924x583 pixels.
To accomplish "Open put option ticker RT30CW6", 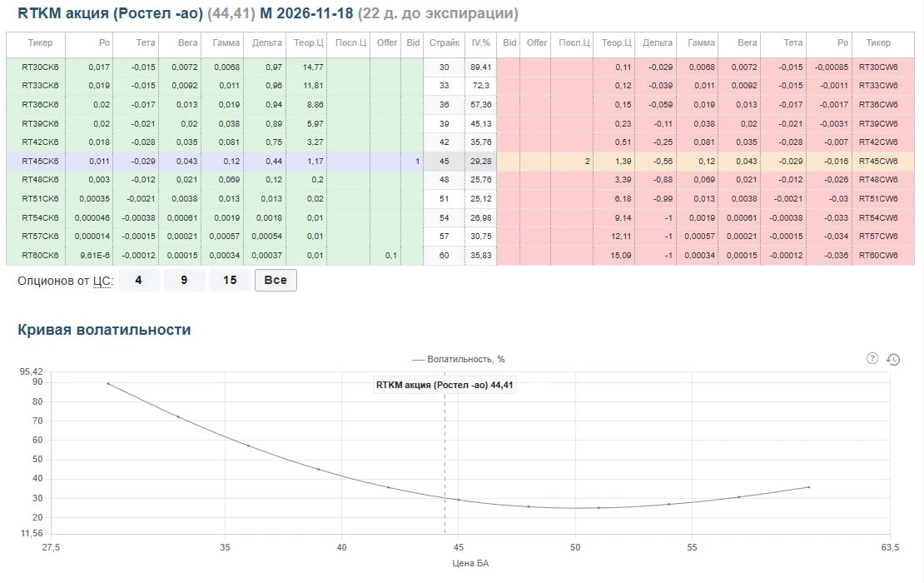I will coord(878,67).
